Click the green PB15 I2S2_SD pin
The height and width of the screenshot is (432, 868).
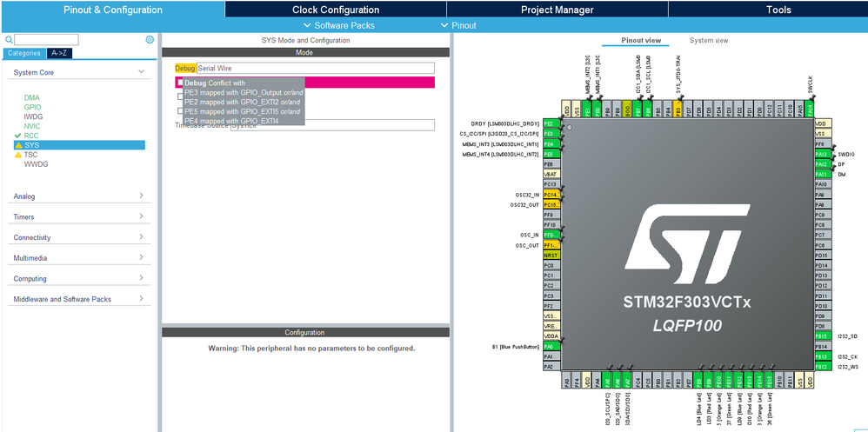[x=824, y=336]
